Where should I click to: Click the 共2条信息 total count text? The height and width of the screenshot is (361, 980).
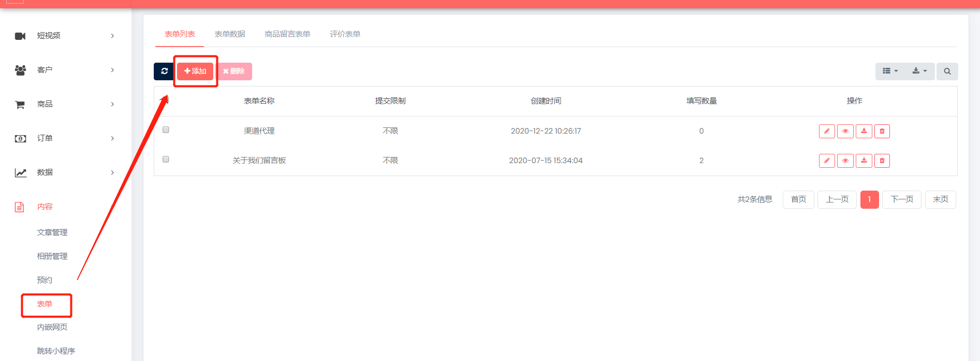[755, 199]
